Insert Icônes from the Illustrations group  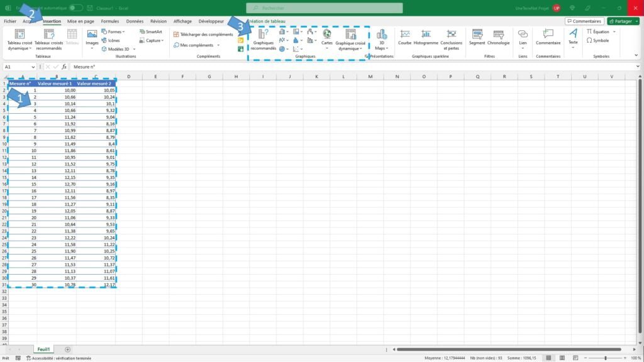point(111,40)
